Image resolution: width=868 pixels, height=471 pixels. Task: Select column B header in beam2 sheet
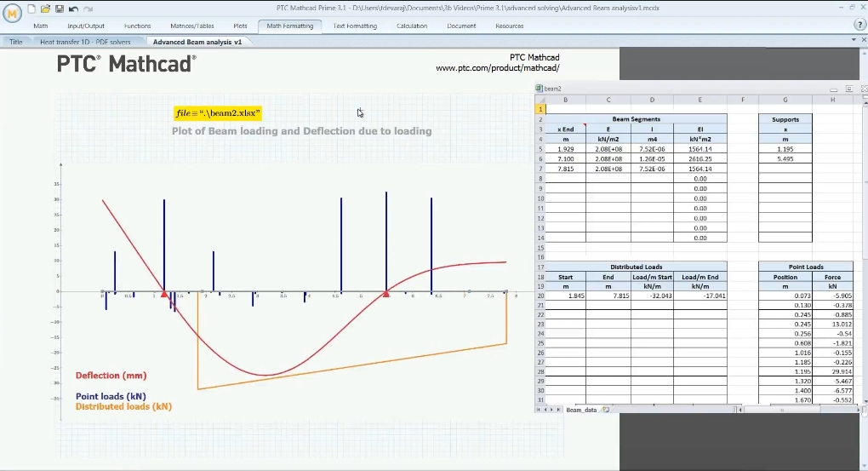[x=565, y=100]
